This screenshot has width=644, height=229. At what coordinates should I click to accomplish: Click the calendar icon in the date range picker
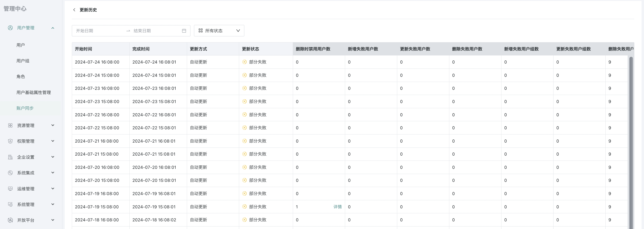tap(184, 31)
